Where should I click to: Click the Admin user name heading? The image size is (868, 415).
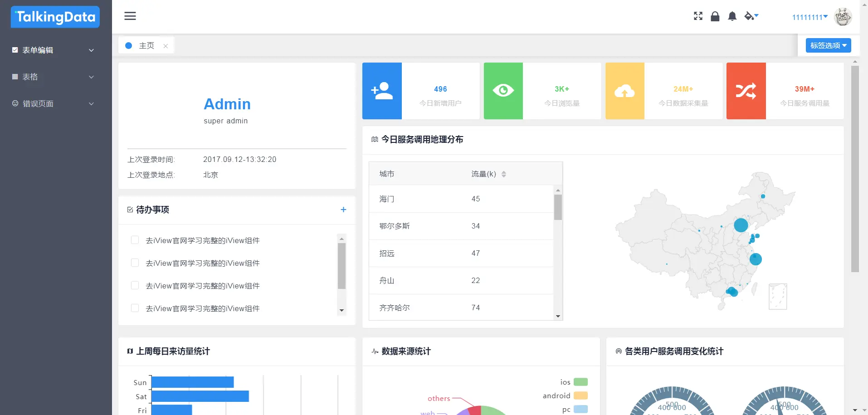point(227,104)
